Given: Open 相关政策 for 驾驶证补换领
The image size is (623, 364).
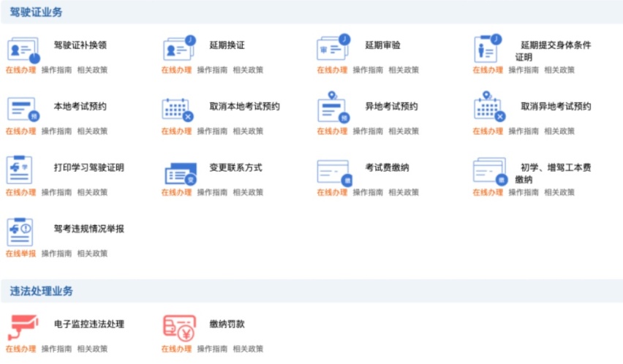Looking at the screenshot, I should (92, 70).
